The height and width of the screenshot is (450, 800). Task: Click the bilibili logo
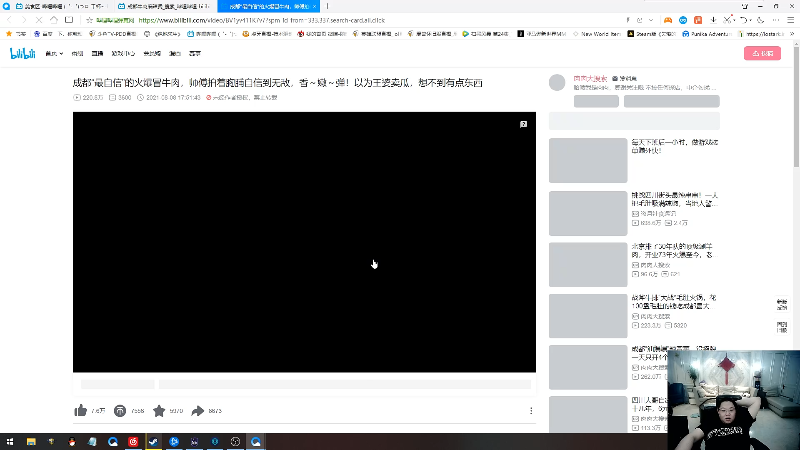[x=22, y=54]
